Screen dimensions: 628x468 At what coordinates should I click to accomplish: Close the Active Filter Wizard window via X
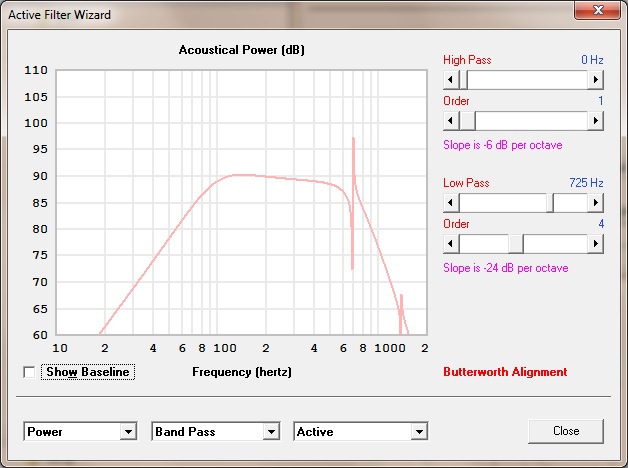598,10
